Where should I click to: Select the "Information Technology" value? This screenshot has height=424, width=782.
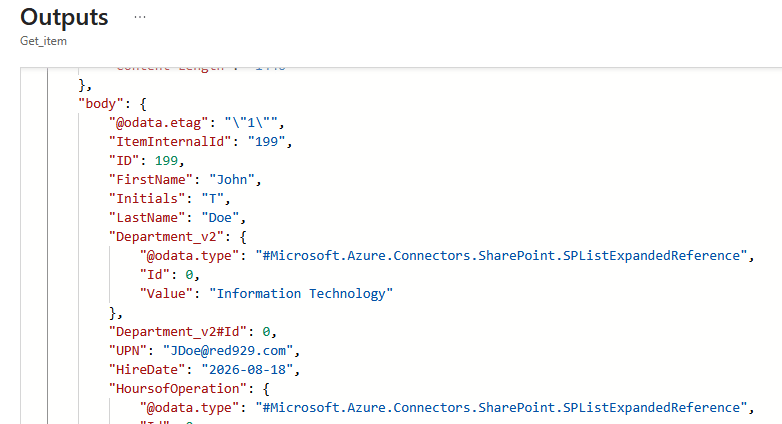[x=301, y=293]
